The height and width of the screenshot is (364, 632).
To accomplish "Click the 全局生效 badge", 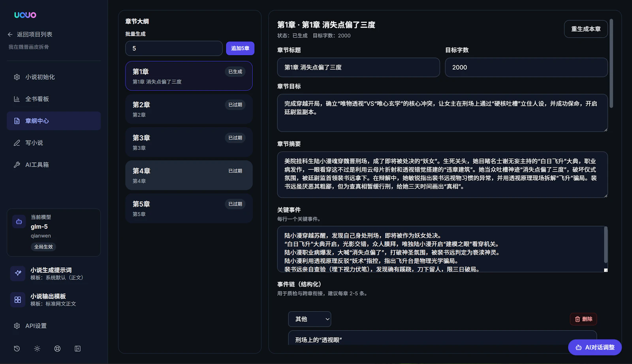I will (43, 247).
